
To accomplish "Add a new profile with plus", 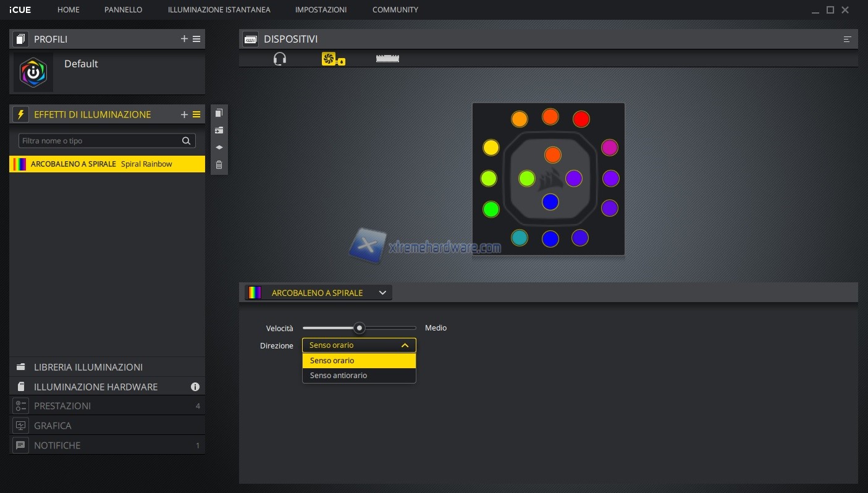I will pos(184,39).
